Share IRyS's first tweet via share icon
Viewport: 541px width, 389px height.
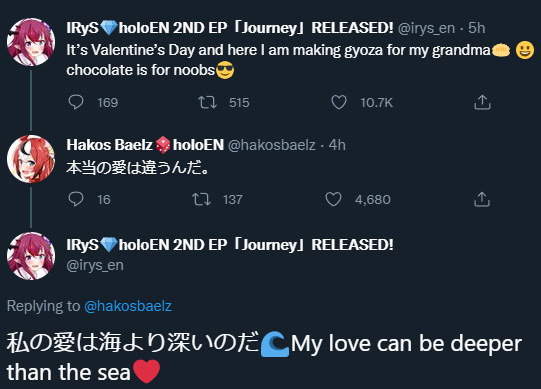[482, 102]
